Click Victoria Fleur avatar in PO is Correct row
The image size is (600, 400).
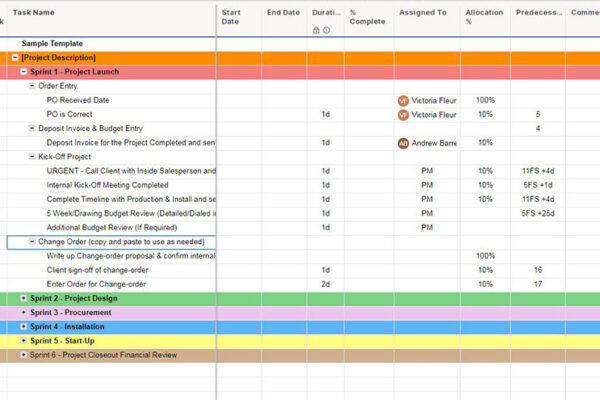click(x=403, y=115)
